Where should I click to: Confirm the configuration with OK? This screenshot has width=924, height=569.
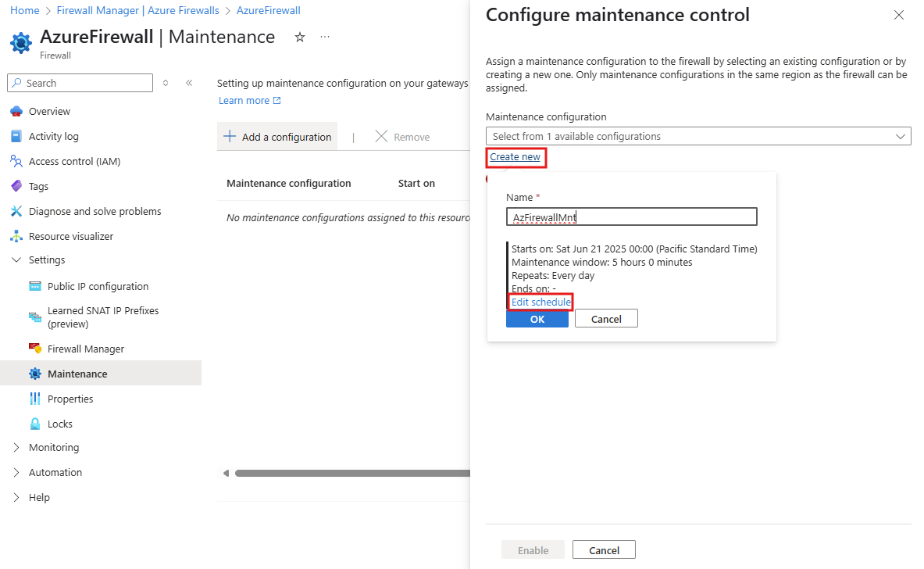pyautogui.click(x=537, y=318)
